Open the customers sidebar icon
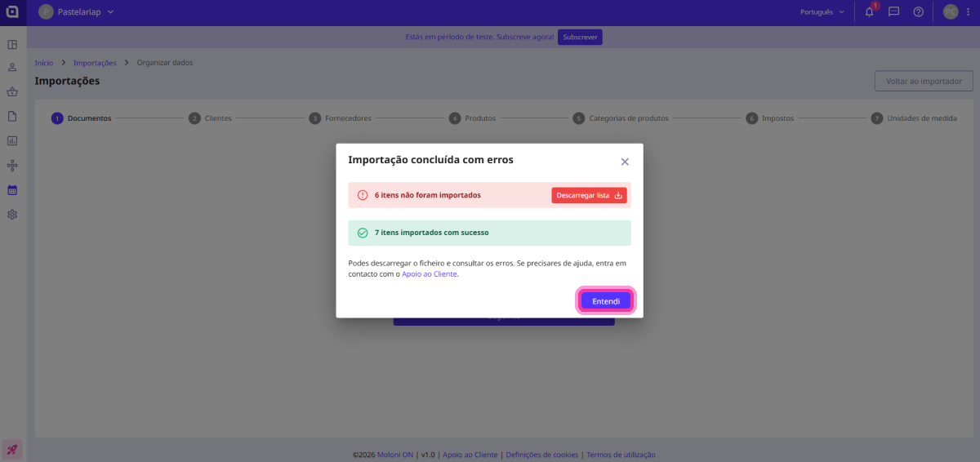Viewport: 980px width, 462px height. click(12, 67)
